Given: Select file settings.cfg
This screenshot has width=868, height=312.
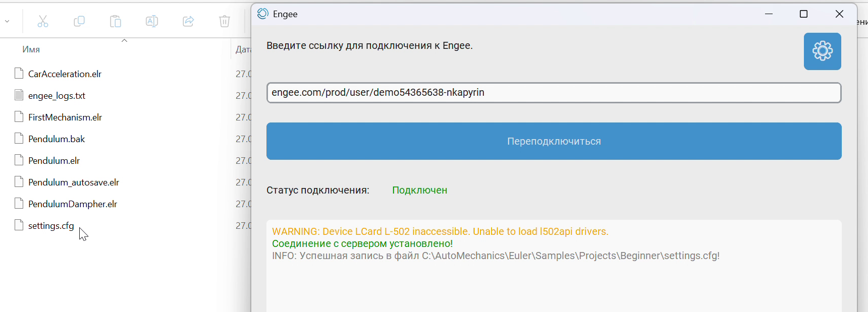Looking at the screenshot, I should click(x=51, y=226).
